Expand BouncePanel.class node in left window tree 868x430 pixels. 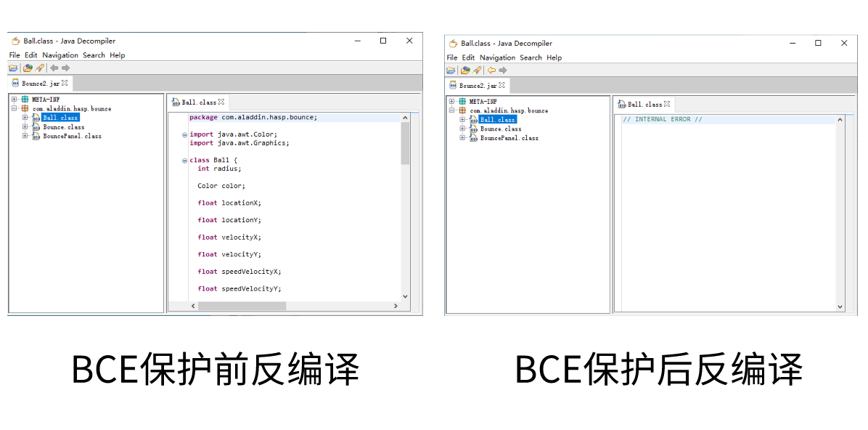(25, 136)
